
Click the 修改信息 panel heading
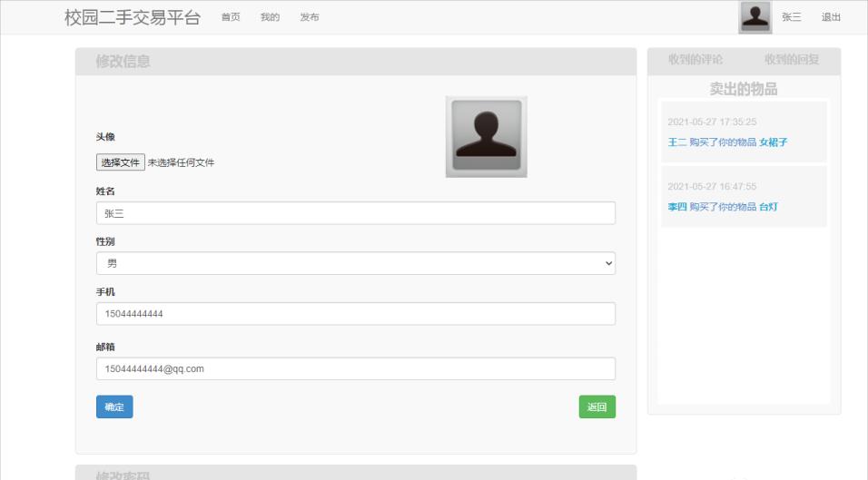[x=123, y=61]
